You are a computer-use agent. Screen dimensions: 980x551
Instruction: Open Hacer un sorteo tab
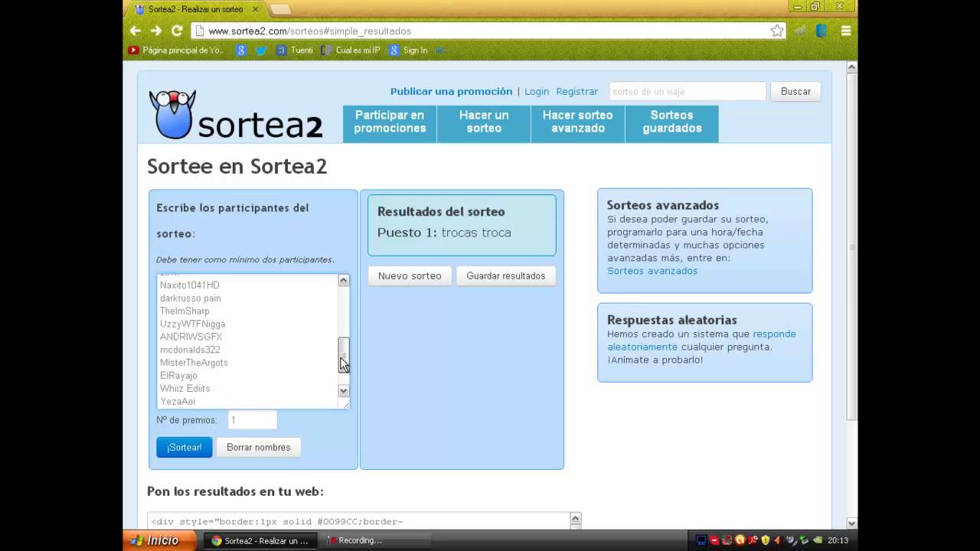pyautogui.click(x=484, y=122)
